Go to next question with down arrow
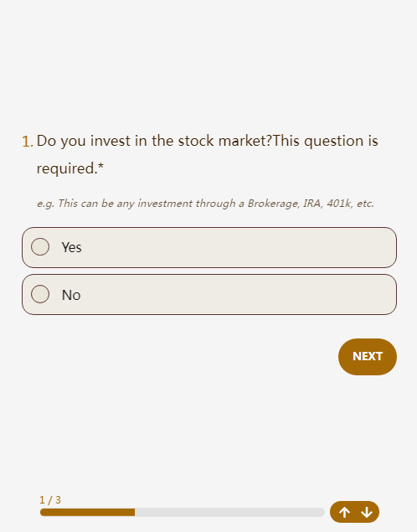Screen dimensions: 417x532 pos(367,512)
